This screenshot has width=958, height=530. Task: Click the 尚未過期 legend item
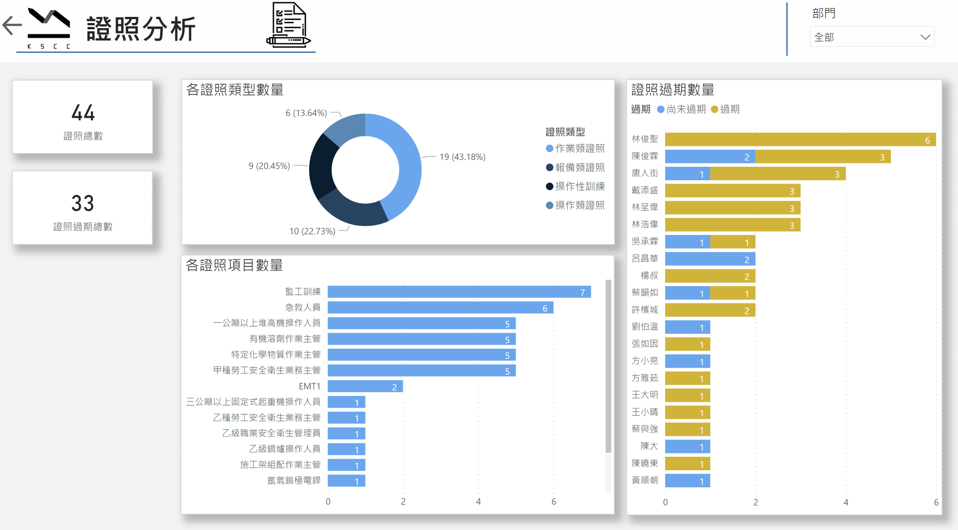(681, 109)
